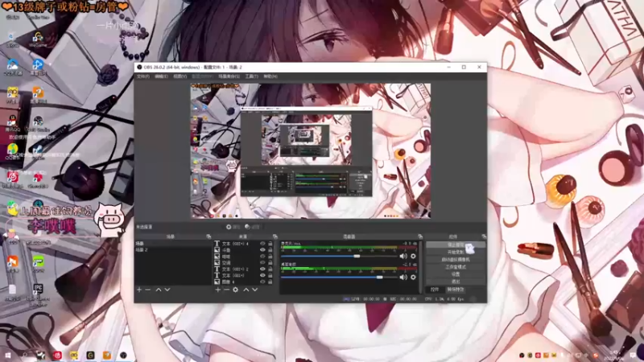Adjust the 麦克风/Aux volume slider

(x=338, y=256)
